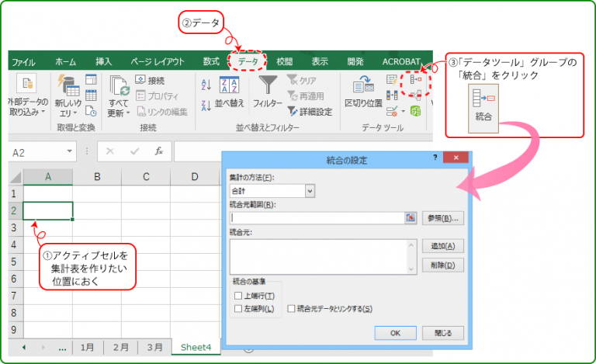The height and width of the screenshot is (364, 596).
Task: Switch to the 開発 ribbon tab
Action: click(x=355, y=61)
